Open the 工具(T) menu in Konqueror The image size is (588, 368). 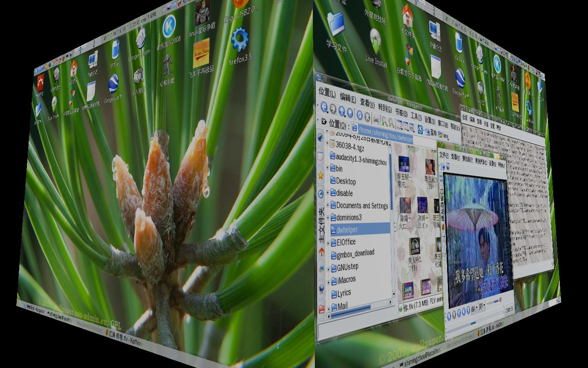[x=415, y=117]
